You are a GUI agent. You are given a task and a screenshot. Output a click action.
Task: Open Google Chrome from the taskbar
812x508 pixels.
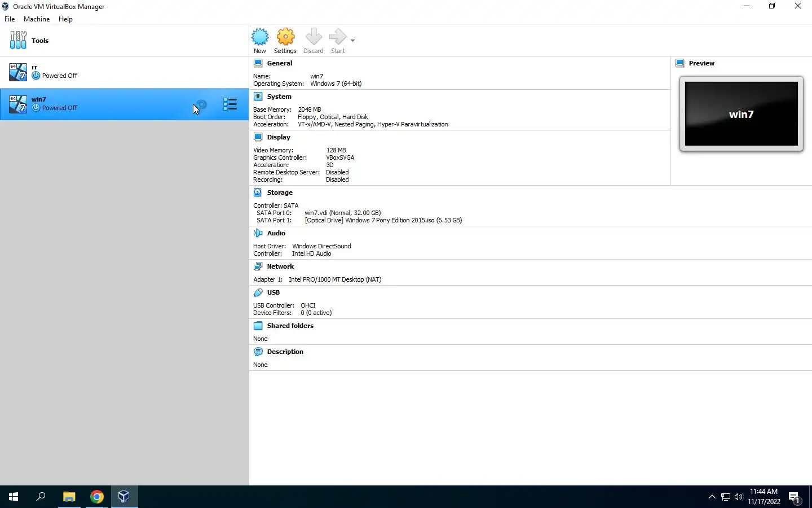point(97,497)
